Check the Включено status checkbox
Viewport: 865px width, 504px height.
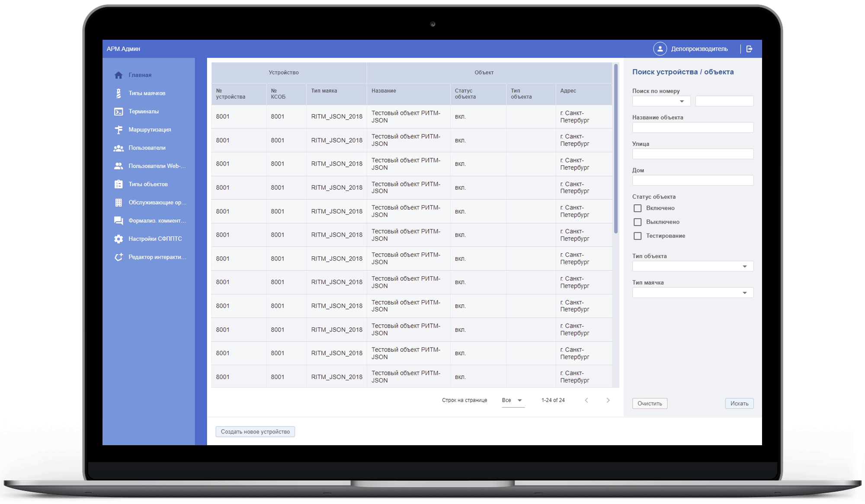638,208
